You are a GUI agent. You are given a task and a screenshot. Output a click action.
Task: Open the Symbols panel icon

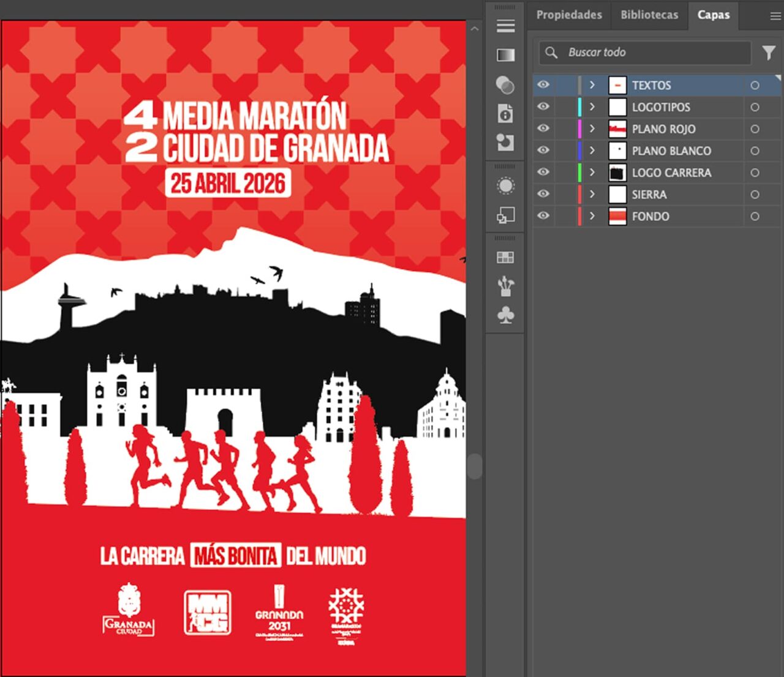(505, 315)
